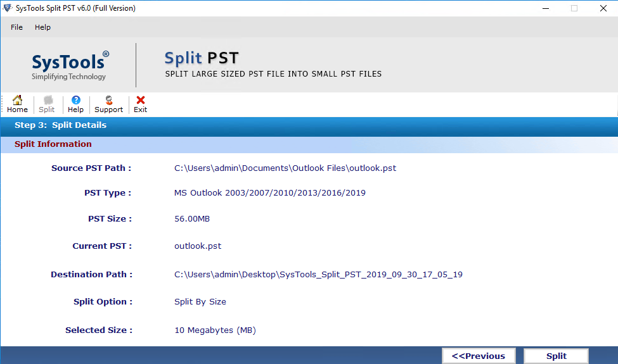Go back with the <<Previous button
Screen dimensions: 618x364
pos(479,356)
